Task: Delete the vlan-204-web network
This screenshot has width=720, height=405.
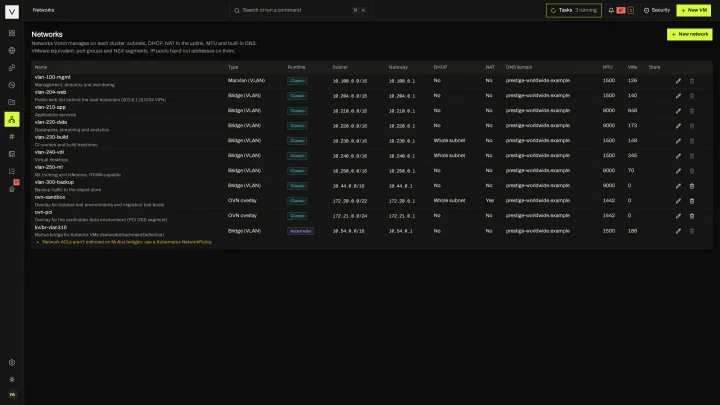Action: (x=692, y=96)
